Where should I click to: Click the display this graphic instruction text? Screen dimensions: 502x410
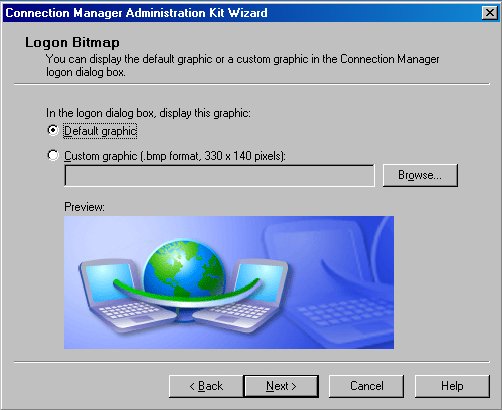[148, 113]
